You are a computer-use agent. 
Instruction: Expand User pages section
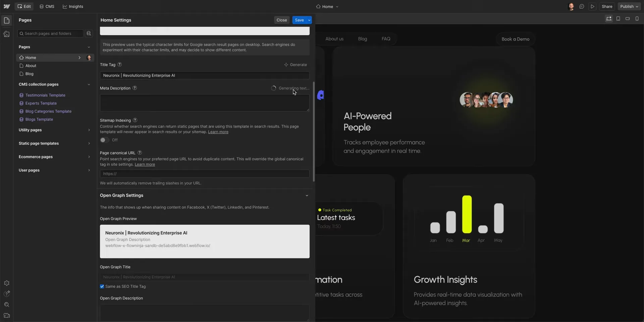coord(89,170)
